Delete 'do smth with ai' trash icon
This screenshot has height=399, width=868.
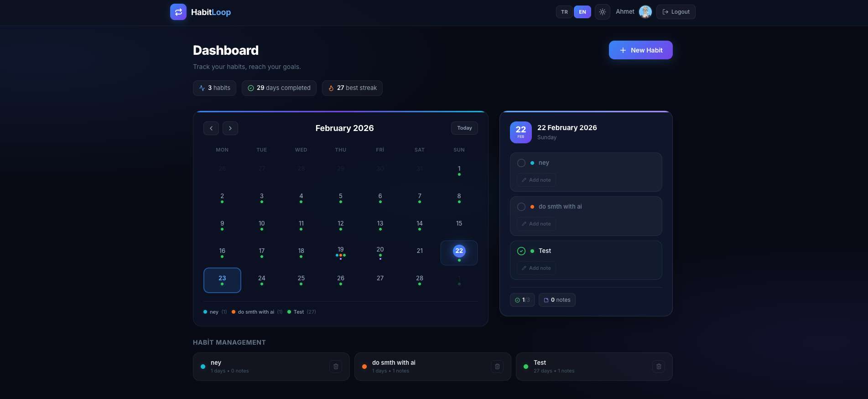tap(497, 367)
